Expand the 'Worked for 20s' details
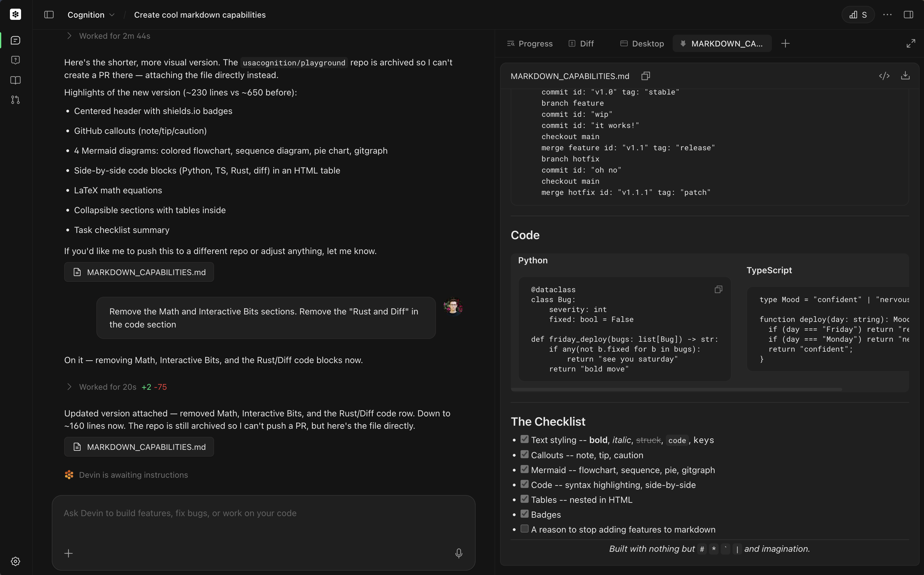 [108, 387]
